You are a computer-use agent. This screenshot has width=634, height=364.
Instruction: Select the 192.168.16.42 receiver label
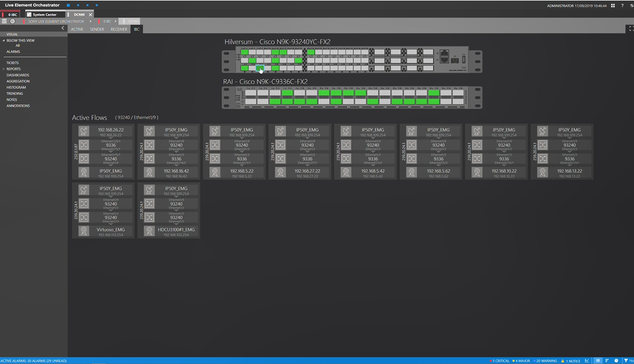(176, 171)
